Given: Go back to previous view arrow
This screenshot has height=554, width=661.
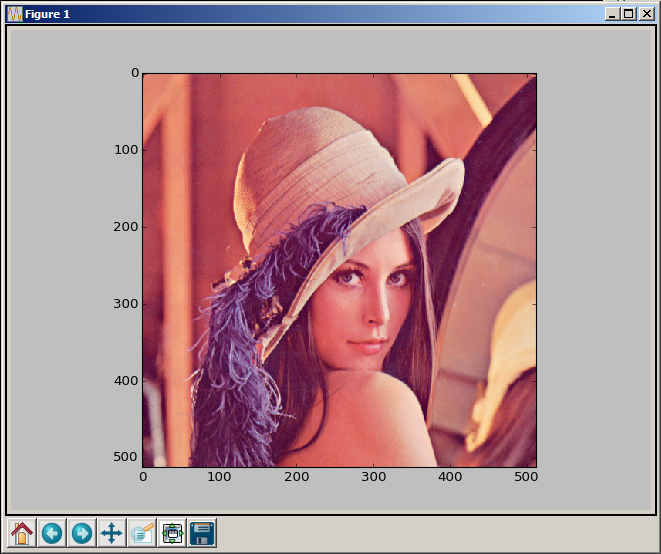Looking at the screenshot, I should coord(52,533).
